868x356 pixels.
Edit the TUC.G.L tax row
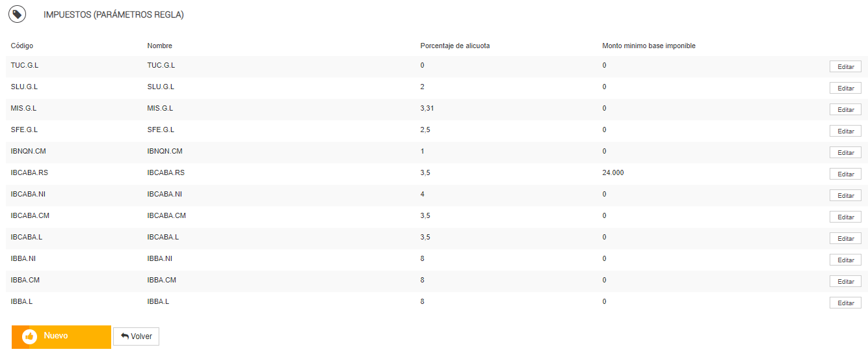point(845,66)
